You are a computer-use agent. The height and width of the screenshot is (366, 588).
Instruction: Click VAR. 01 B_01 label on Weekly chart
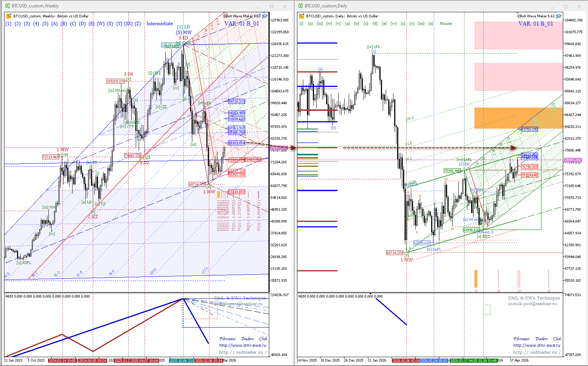(241, 24)
